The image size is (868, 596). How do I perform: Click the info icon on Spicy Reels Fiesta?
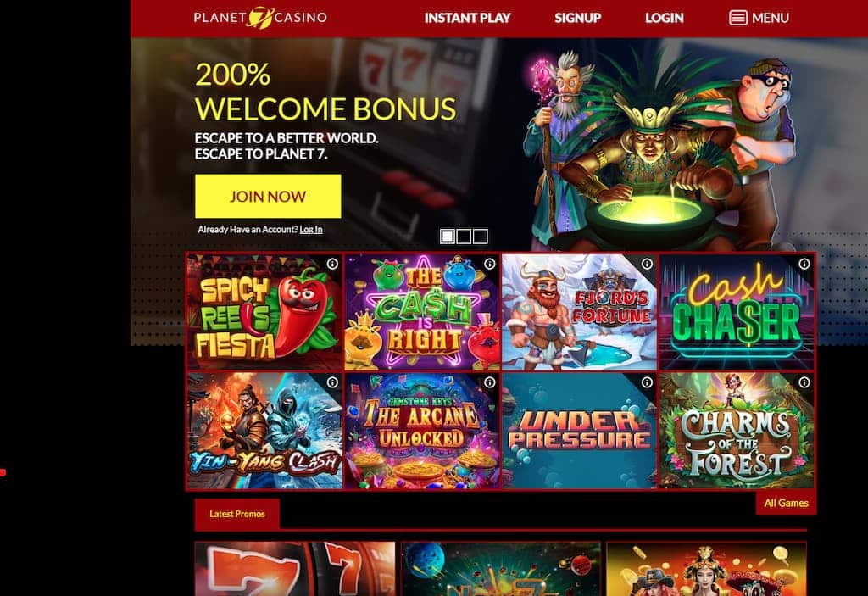pyautogui.click(x=332, y=265)
